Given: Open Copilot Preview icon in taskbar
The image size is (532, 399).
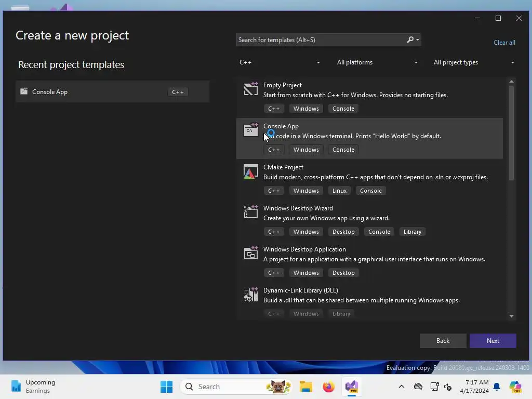Looking at the screenshot, I should 515,387.
